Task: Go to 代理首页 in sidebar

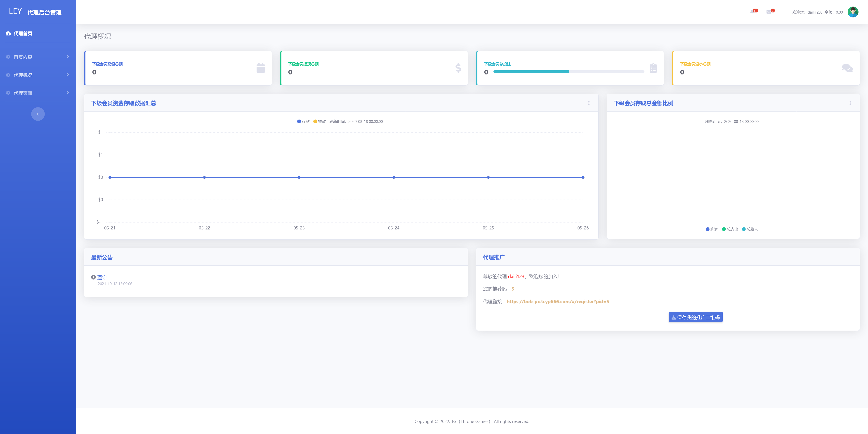Action: click(x=23, y=33)
